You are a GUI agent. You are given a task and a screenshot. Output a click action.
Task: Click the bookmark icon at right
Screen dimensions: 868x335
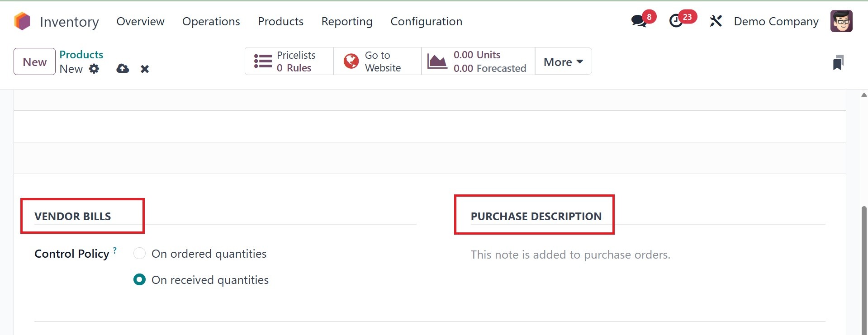point(838,62)
